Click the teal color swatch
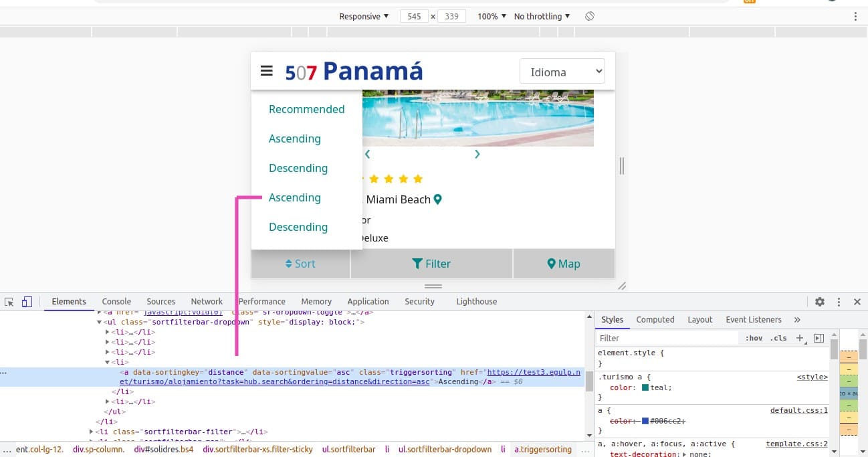 [645, 387]
